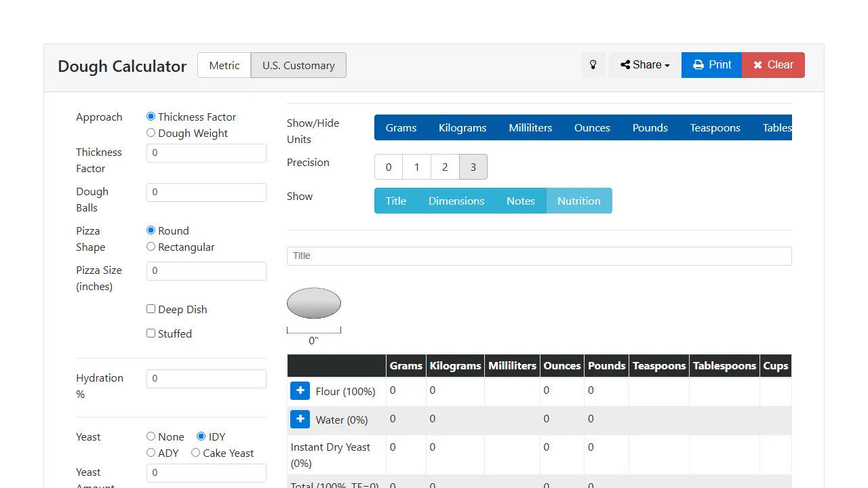Screen dimensions: 868x488
Task: Switch to Metric units tab
Action: pyautogui.click(x=224, y=65)
